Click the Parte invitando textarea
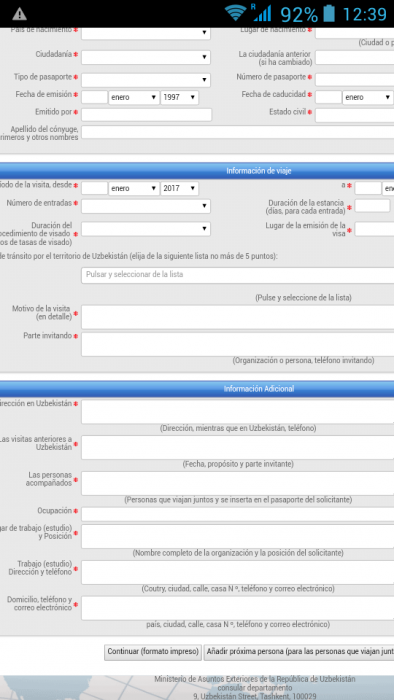The height and width of the screenshot is (700, 394). click(x=237, y=344)
